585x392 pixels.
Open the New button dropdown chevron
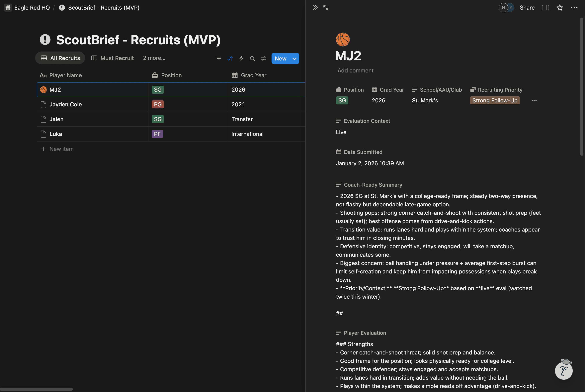[x=294, y=58]
